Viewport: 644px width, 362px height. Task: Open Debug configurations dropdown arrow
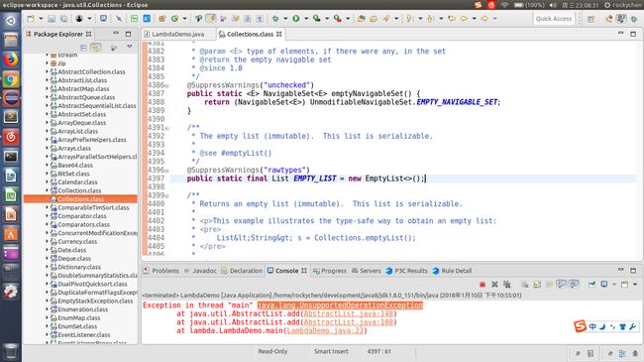click(285, 19)
